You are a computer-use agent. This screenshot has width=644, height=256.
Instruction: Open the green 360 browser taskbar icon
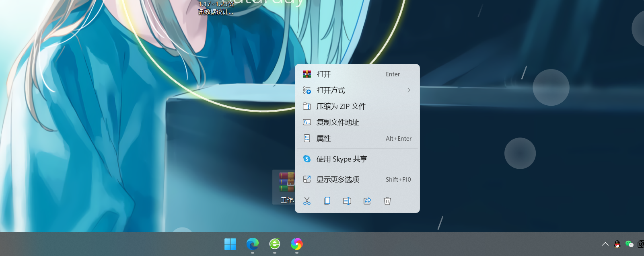[275, 244]
